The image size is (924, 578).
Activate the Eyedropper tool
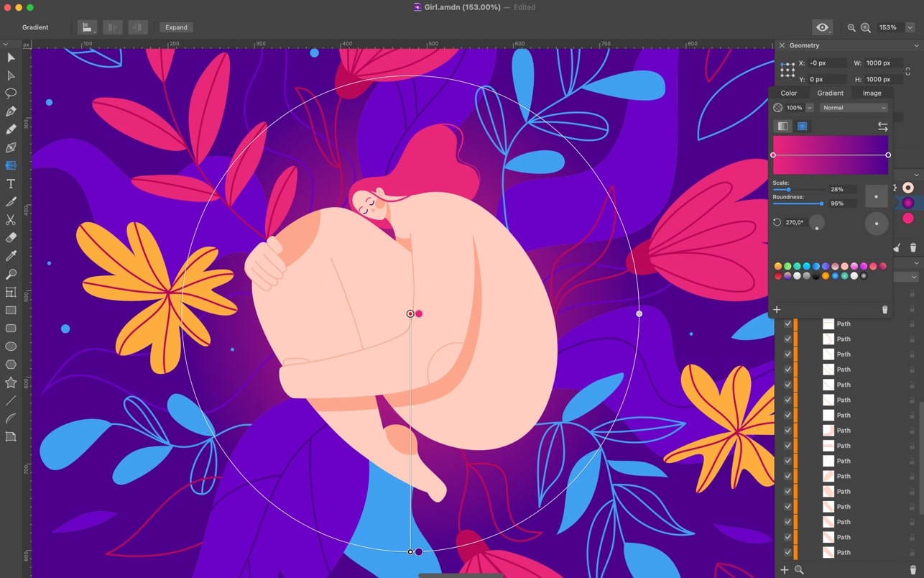11,256
